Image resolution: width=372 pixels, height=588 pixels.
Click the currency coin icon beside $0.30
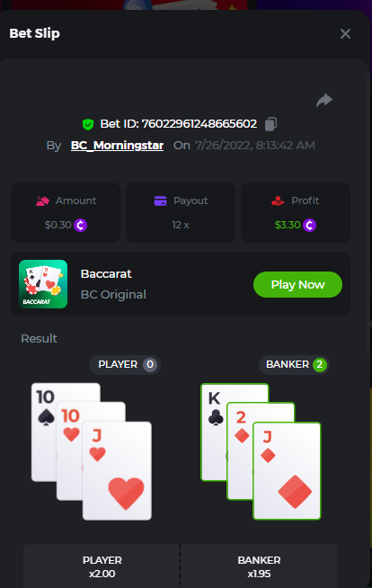pos(81,225)
